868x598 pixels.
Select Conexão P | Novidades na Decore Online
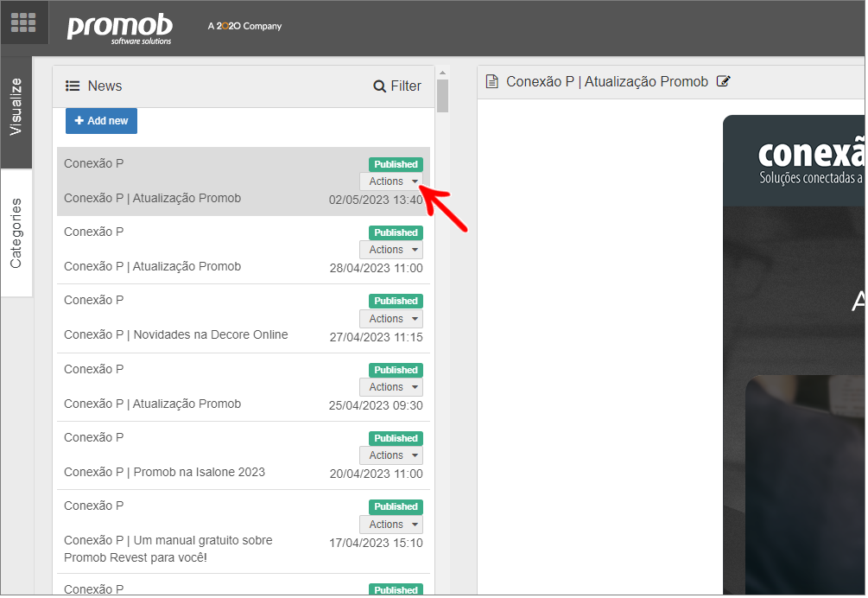tap(244, 318)
